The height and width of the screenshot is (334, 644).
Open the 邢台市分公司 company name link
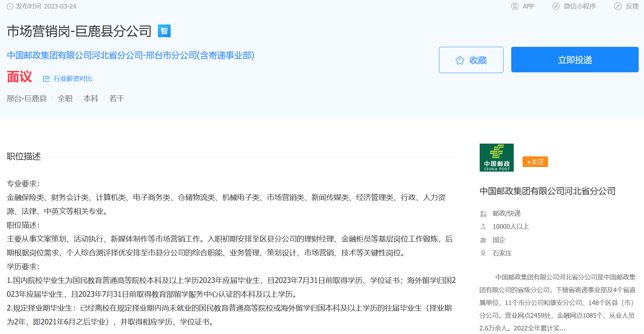coord(131,55)
